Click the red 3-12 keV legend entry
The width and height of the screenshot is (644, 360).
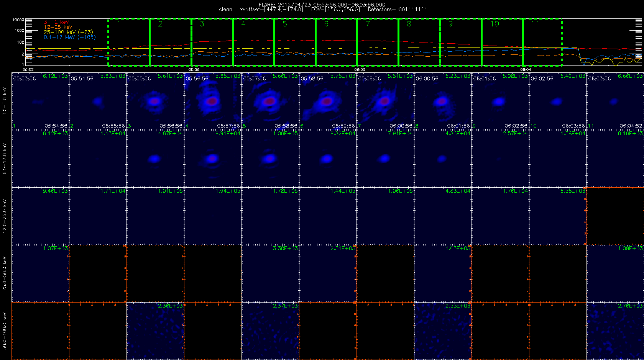coord(56,22)
